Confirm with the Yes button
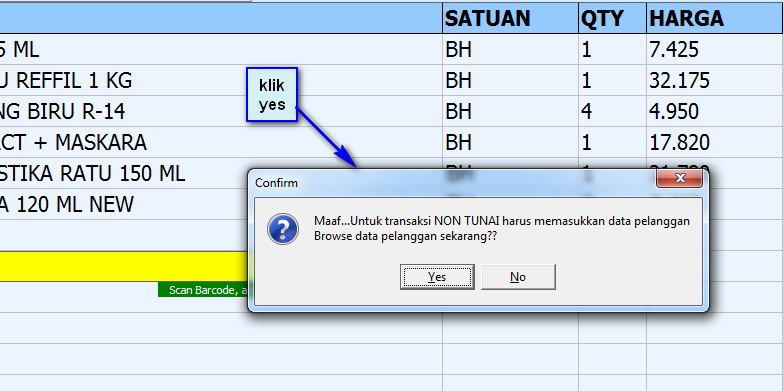Viewport: 783px width, 391px height. coord(437,277)
